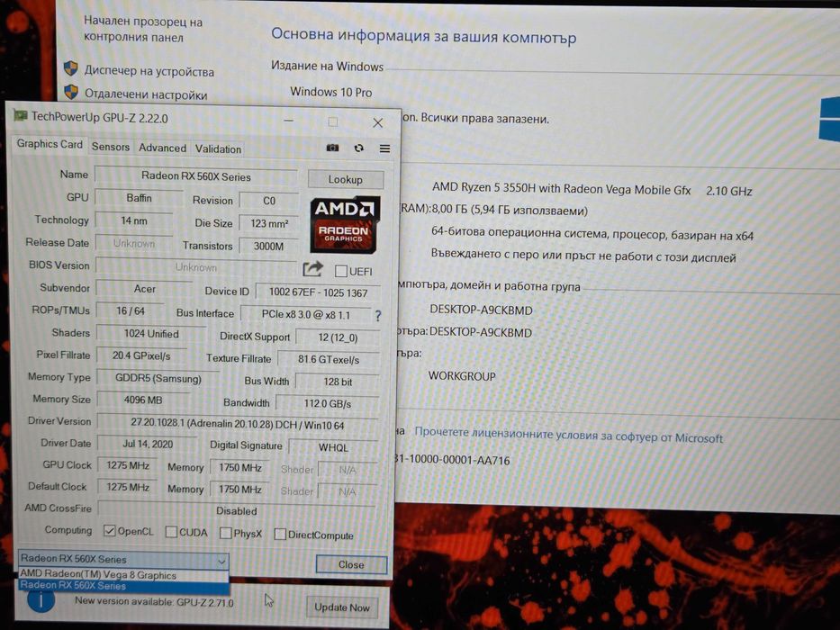Click the DirectX Support 12 (12_0) field
This screenshot has width=840, height=630.
click(338, 337)
